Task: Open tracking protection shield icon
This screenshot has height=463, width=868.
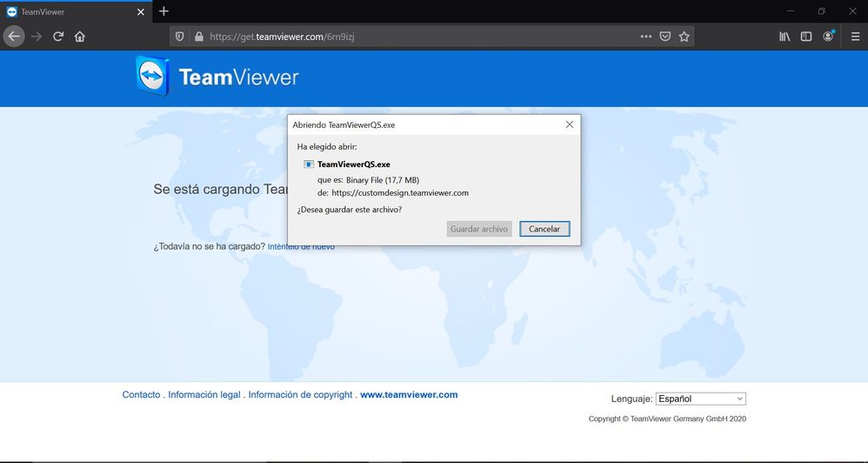Action: pyautogui.click(x=180, y=37)
